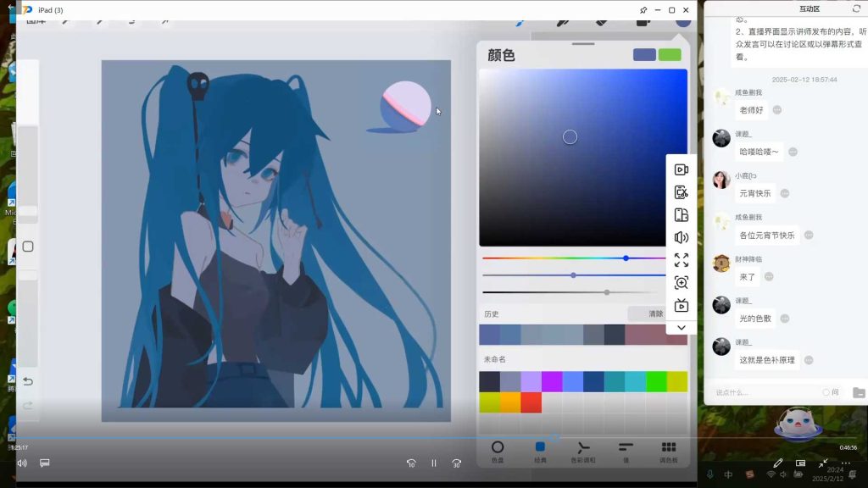Click the video progress bar handle
Screen dimensions: 868x488
click(554, 438)
